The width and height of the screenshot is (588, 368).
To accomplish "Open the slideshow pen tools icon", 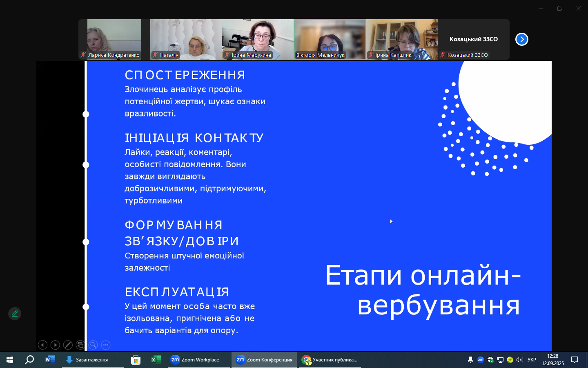I will [68, 345].
